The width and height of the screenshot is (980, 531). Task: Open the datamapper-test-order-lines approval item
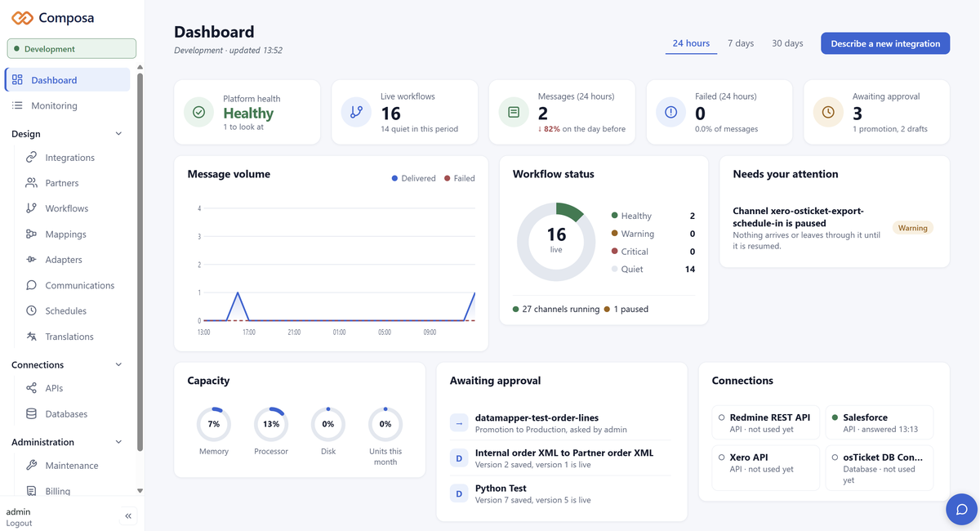[562, 423]
